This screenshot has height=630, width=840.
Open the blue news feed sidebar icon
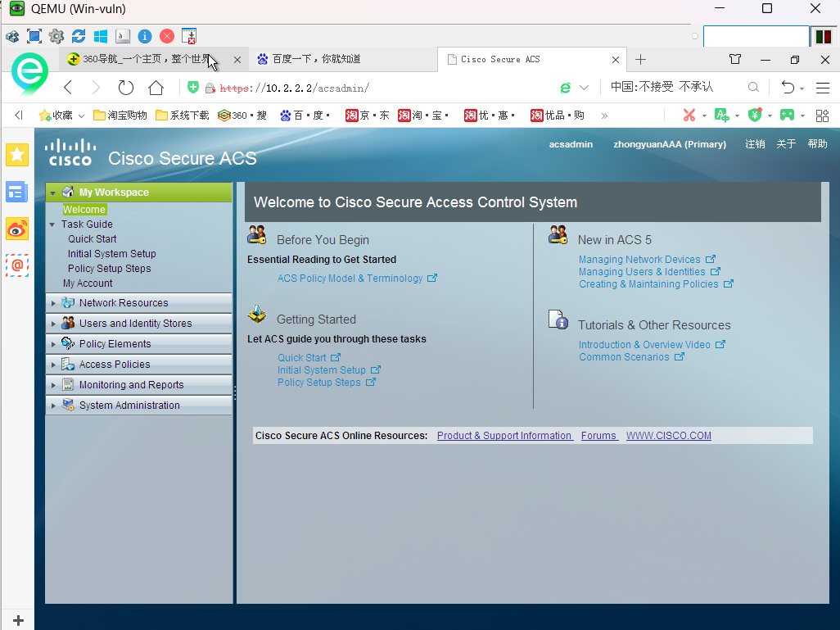tap(17, 192)
